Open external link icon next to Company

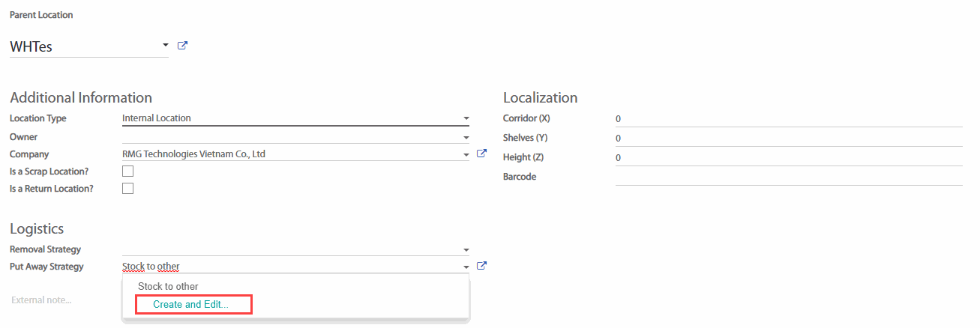(x=482, y=154)
